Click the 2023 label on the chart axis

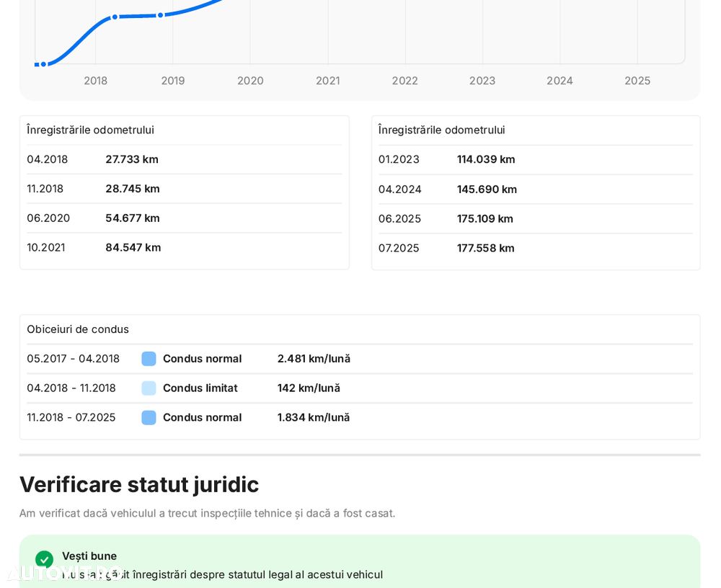tap(482, 81)
